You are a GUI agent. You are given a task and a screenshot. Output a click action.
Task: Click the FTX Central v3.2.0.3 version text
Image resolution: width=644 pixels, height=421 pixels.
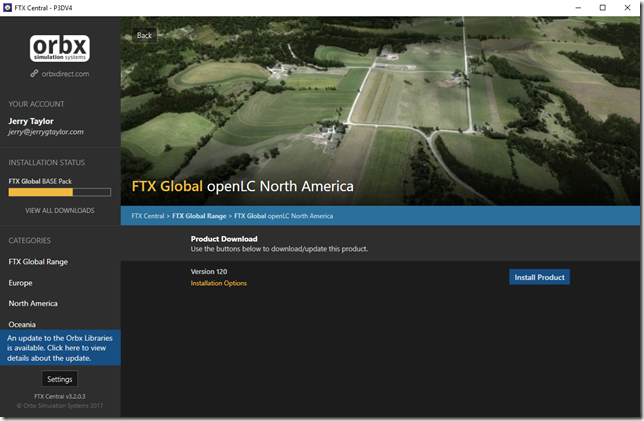click(x=60, y=396)
